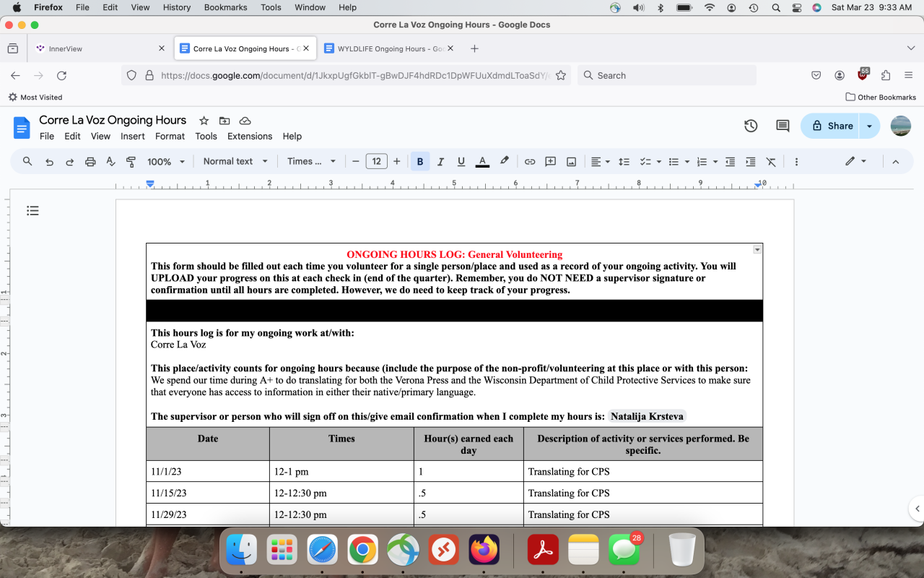Open the Times font family dropdown
The width and height of the screenshot is (924, 578).
pyautogui.click(x=312, y=161)
